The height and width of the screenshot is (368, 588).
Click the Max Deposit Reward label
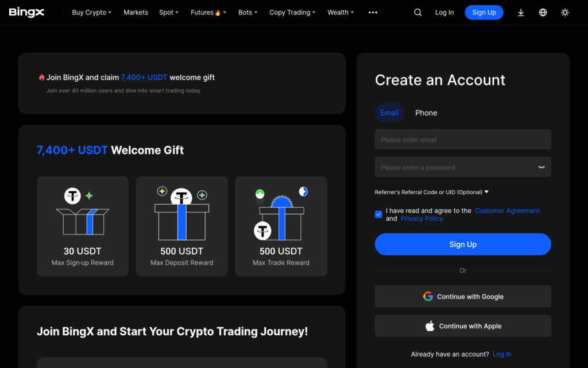182,262
